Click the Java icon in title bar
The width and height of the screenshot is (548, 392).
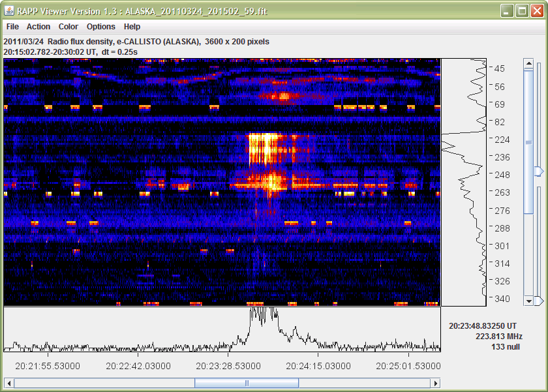pyautogui.click(x=9, y=11)
